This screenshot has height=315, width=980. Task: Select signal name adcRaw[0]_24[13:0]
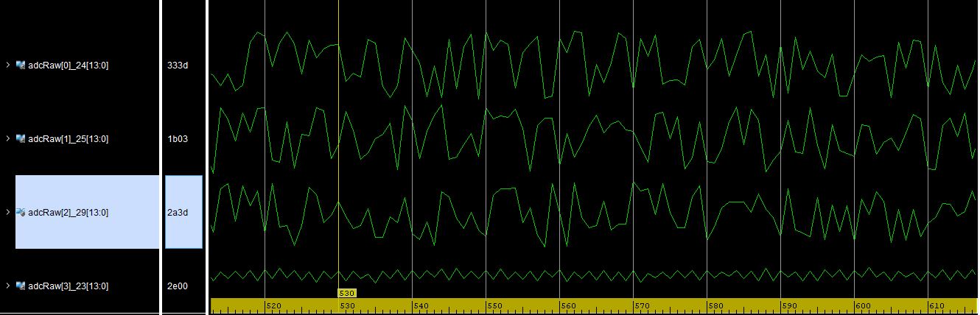[x=68, y=66]
